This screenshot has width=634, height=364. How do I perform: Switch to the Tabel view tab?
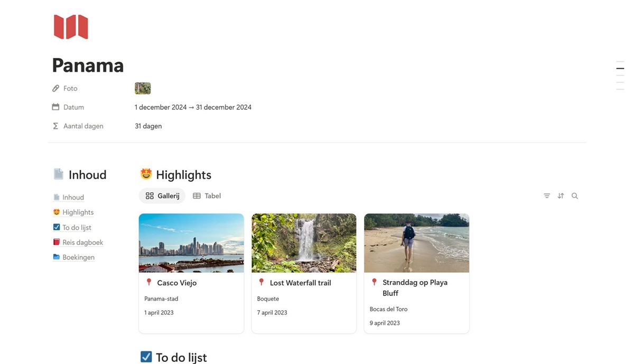207,196
